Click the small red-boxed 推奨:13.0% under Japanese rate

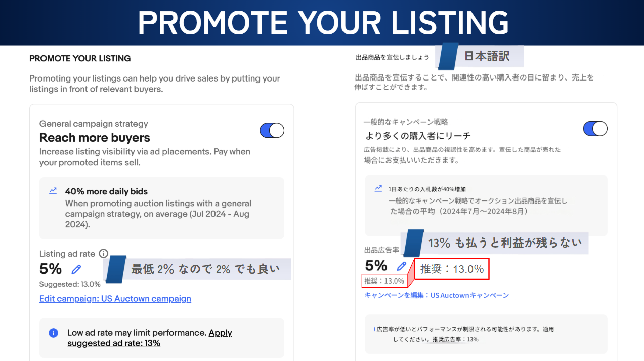click(x=384, y=281)
